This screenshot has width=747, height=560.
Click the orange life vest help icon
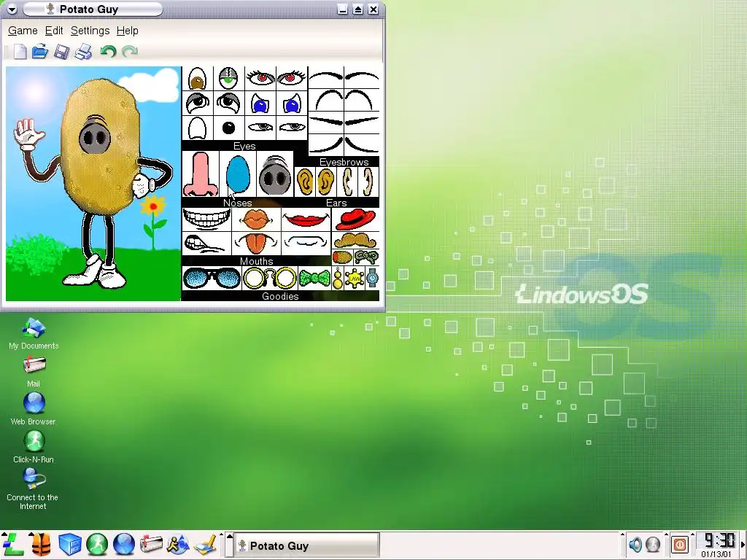(x=41, y=544)
